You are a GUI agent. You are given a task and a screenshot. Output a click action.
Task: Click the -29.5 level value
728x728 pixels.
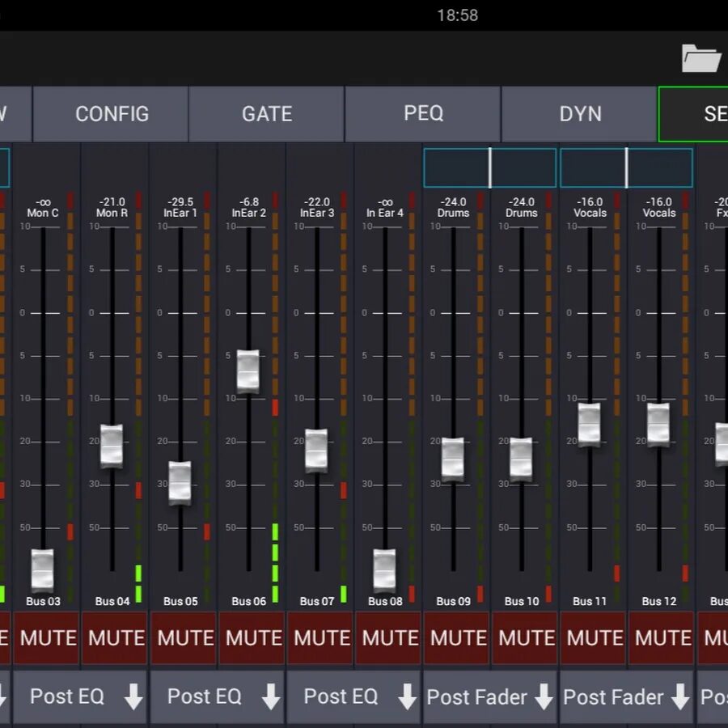[180, 202]
